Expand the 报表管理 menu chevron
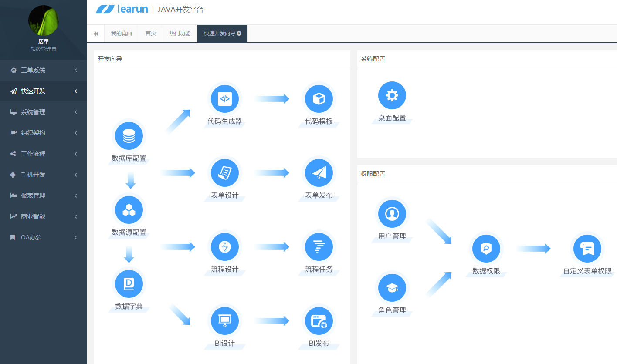Screen dimensions: 617x364 pyautogui.click(x=76, y=195)
